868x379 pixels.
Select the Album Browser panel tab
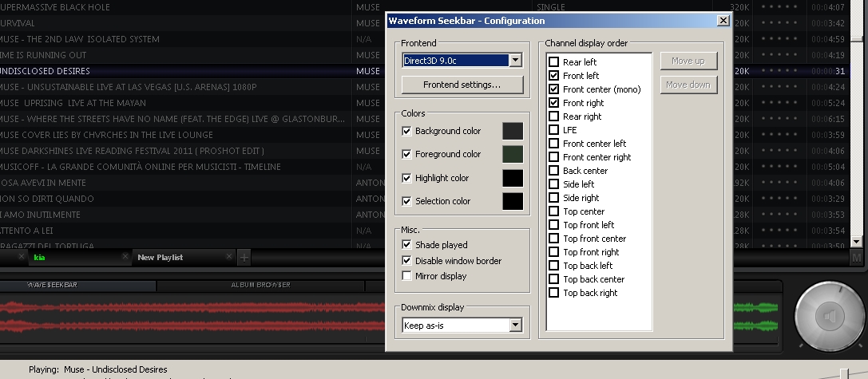point(261,285)
